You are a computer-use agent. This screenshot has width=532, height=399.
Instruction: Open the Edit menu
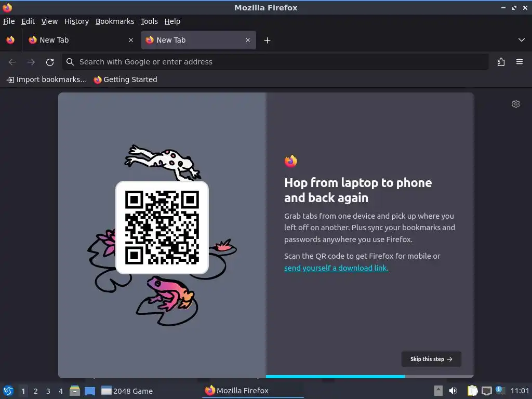(x=28, y=21)
